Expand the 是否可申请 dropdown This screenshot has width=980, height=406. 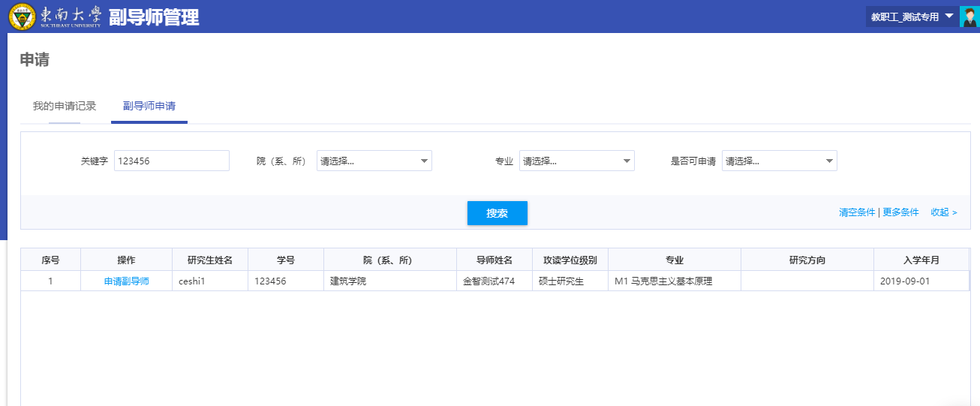(x=779, y=161)
